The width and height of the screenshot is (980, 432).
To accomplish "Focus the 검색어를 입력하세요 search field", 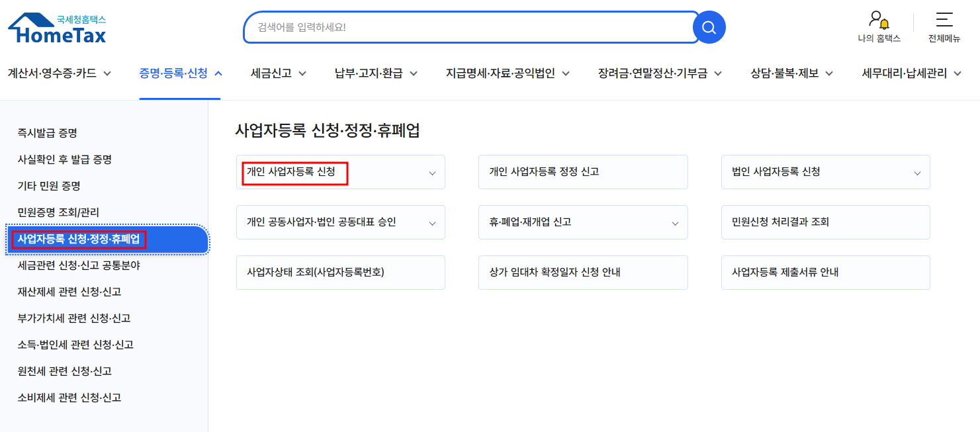I will point(471,27).
